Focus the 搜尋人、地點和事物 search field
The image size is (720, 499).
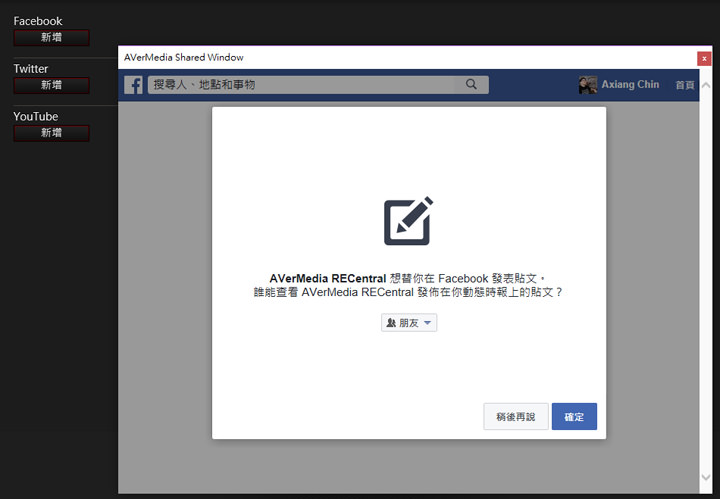(x=300, y=85)
